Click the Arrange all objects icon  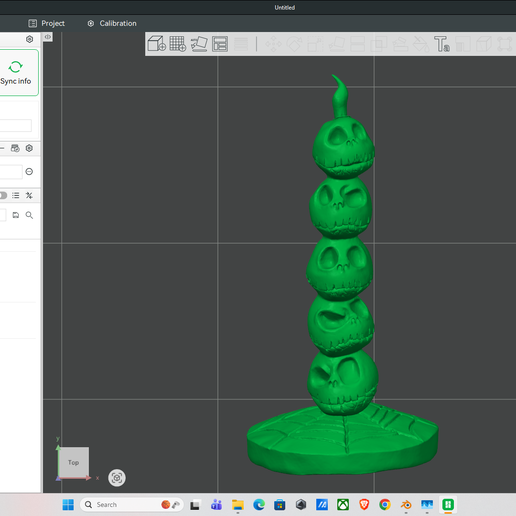(220, 44)
